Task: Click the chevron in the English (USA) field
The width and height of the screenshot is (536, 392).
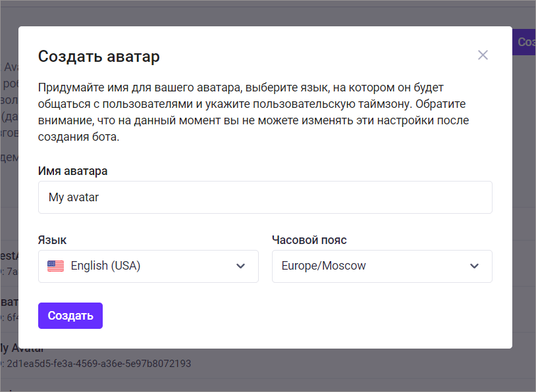Action: [x=240, y=266]
